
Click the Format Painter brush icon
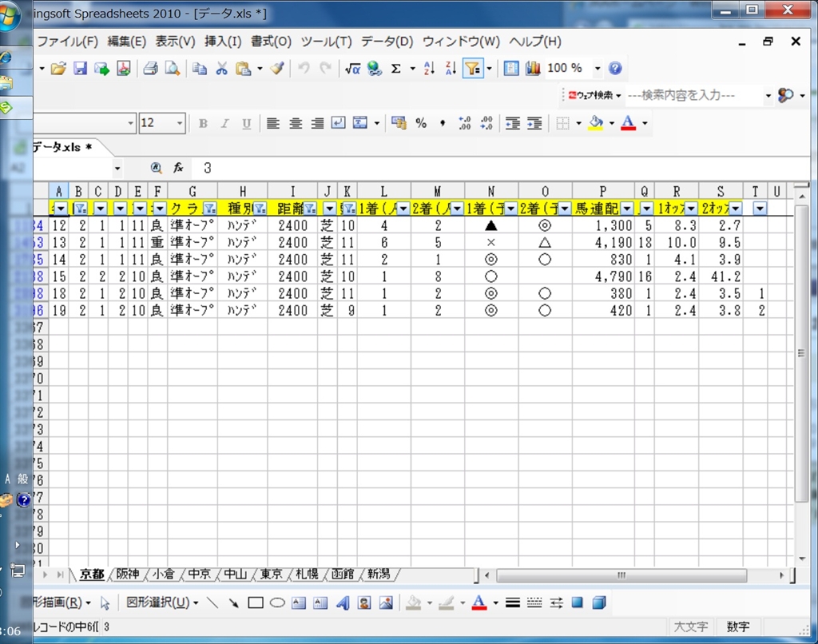pos(277,69)
